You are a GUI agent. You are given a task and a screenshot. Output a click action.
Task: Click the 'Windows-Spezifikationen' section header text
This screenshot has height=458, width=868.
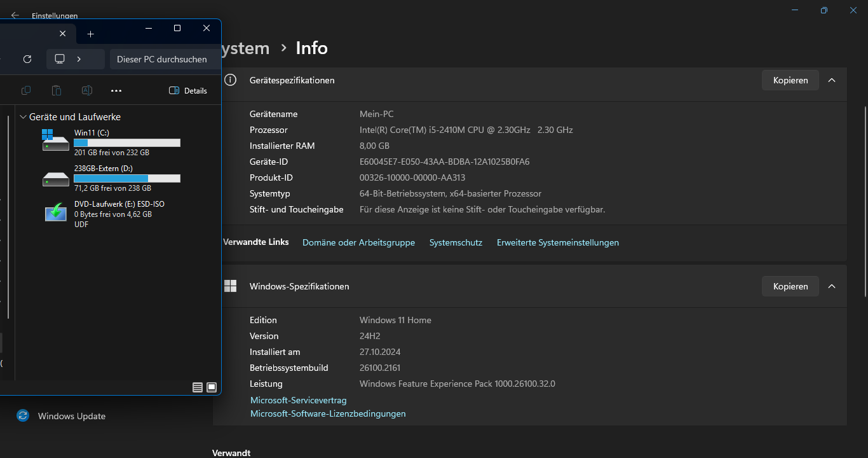[x=299, y=286]
